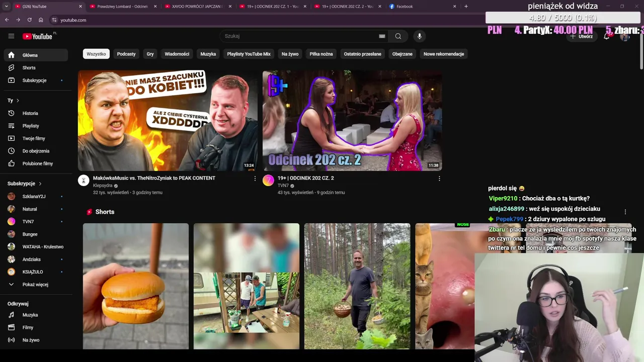
Task: Open KSIĄŻULO subscription channel
Action: 36,272
